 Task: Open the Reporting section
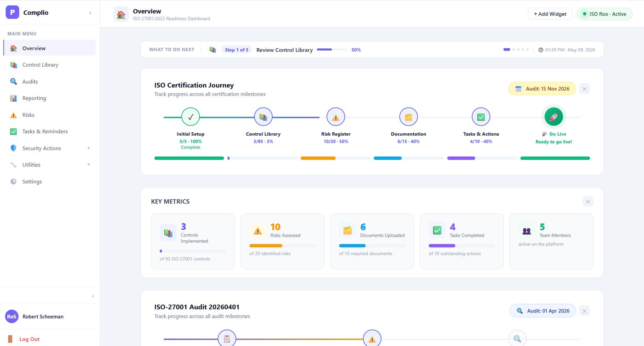click(50, 98)
